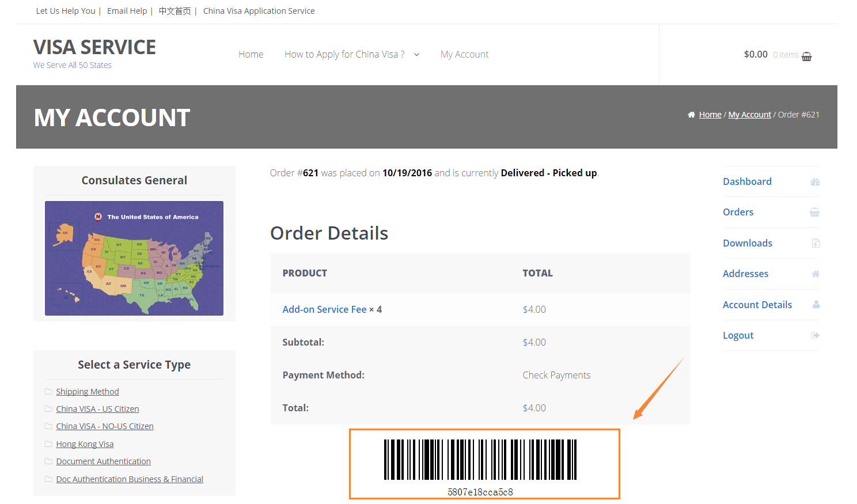
Task: Open China VISA - US Citizen link
Action: pos(97,409)
